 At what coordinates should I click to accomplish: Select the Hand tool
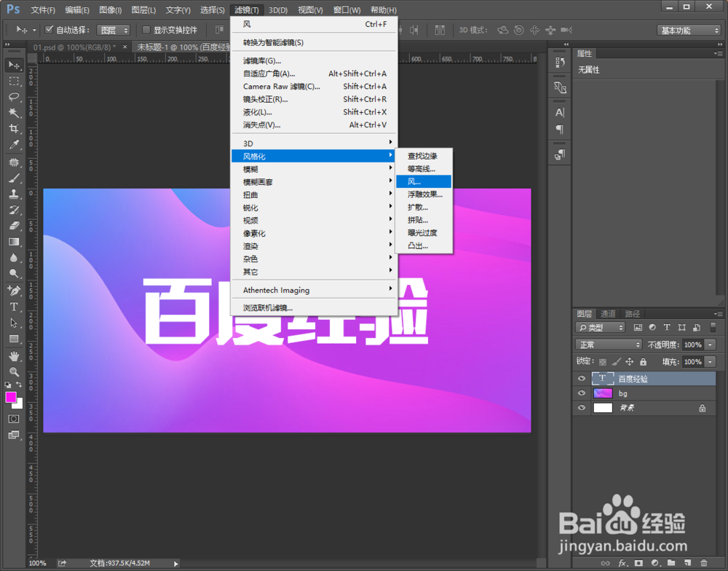[x=14, y=356]
